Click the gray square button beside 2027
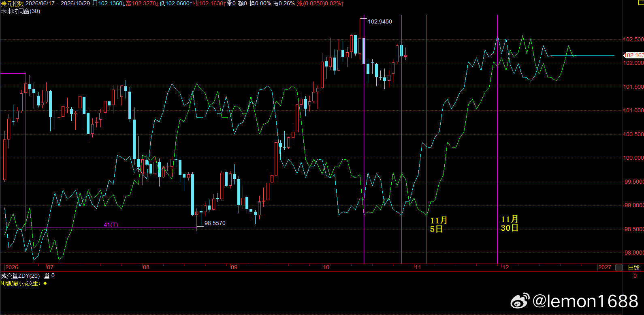Viewport: 644px width, 315px height. pyautogui.click(x=618, y=268)
